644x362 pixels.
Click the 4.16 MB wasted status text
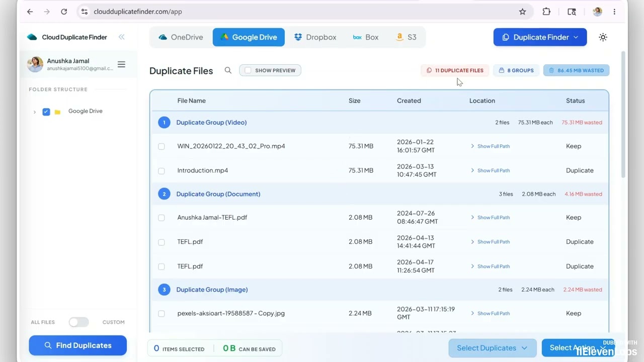pyautogui.click(x=583, y=194)
